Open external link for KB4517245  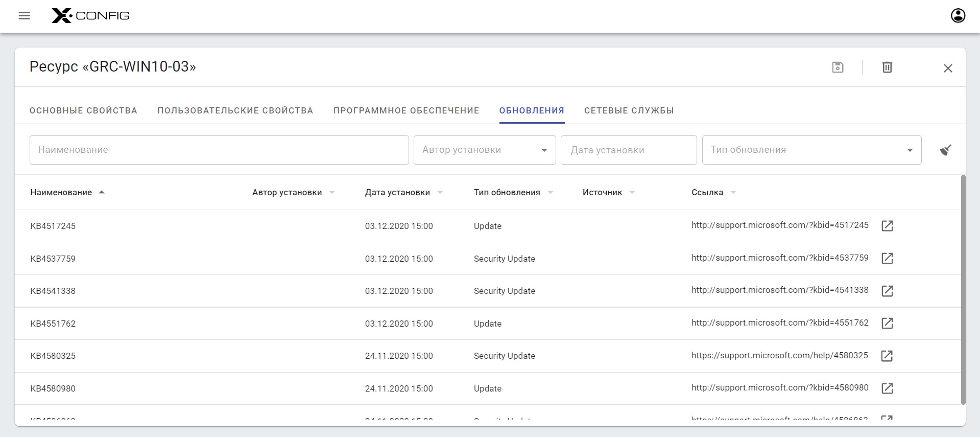887,226
